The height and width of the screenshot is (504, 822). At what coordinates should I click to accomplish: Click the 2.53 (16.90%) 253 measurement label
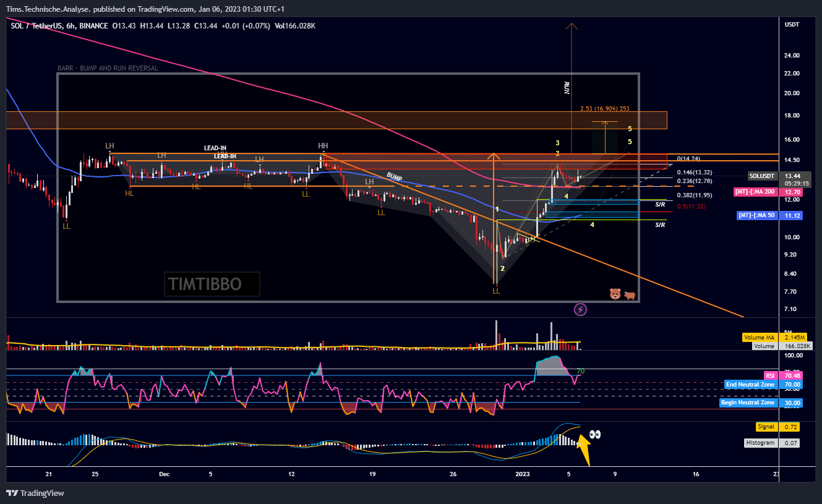tap(604, 109)
